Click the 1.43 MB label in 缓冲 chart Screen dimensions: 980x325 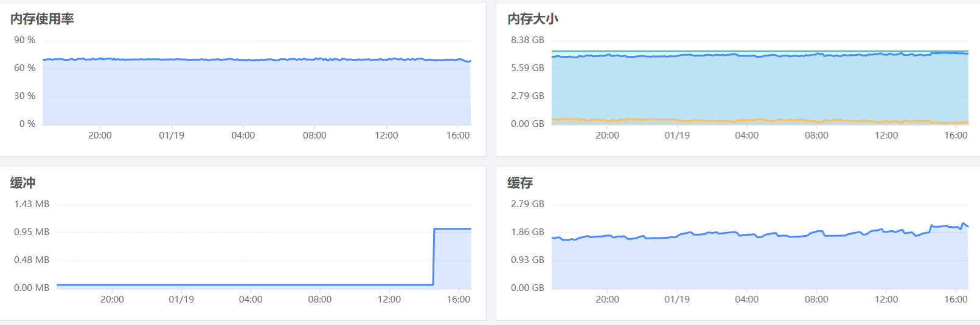(x=32, y=204)
